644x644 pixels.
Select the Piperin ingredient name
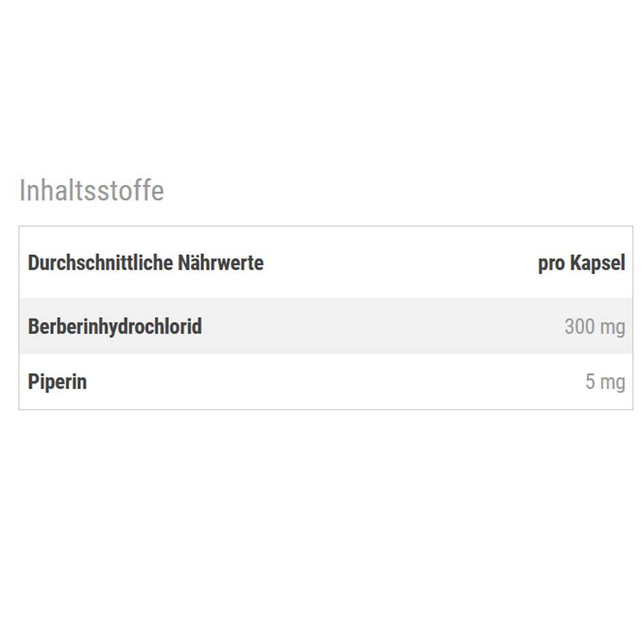click(x=57, y=381)
